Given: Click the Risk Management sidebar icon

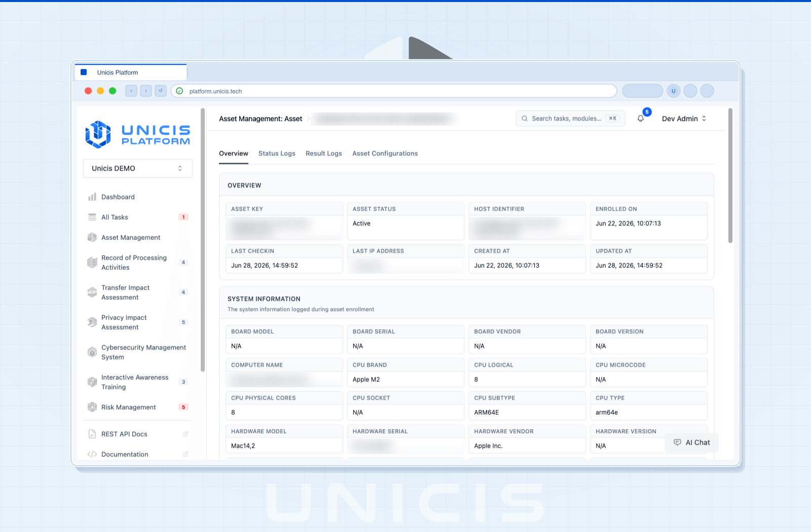Looking at the screenshot, I should pyautogui.click(x=92, y=407).
